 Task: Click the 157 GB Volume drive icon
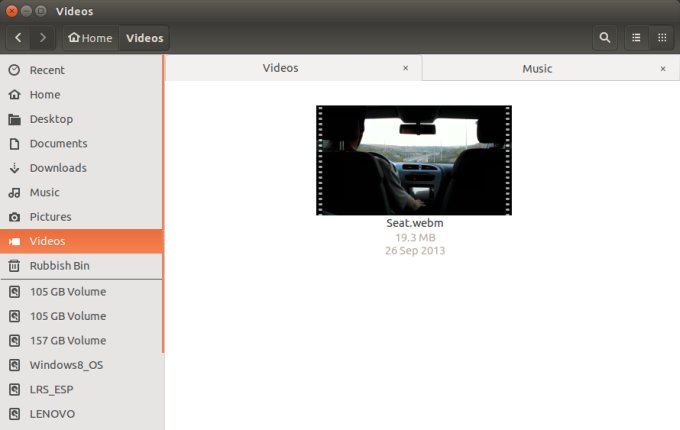(14, 341)
